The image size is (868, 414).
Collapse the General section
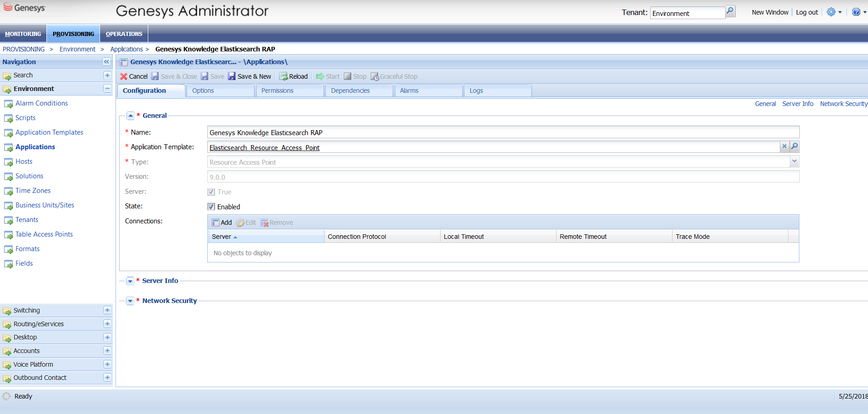(x=130, y=116)
